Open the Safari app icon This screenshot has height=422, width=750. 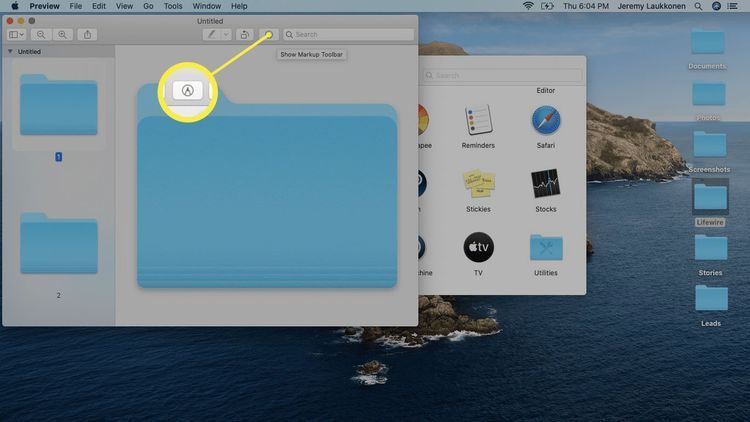pos(545,122)
